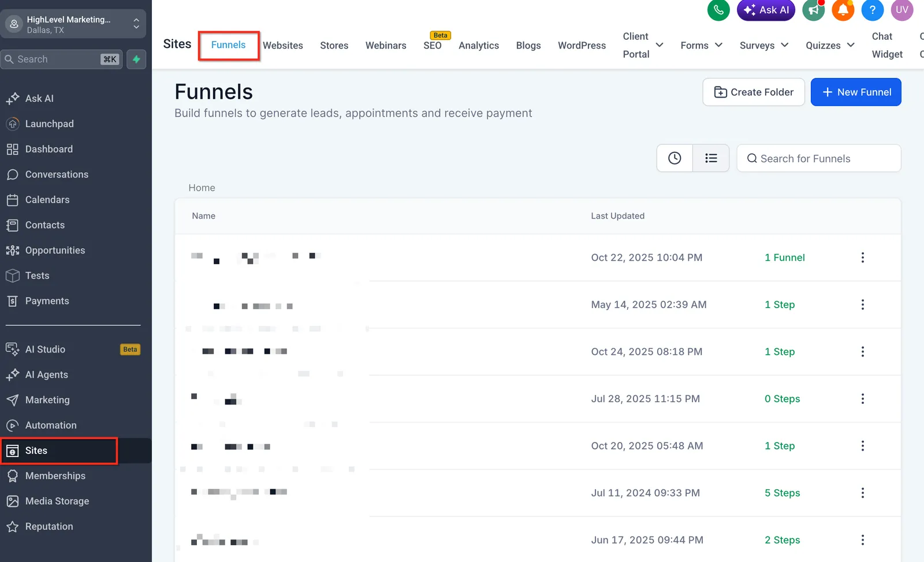Click the green phone dialer icon

(718, 10)
